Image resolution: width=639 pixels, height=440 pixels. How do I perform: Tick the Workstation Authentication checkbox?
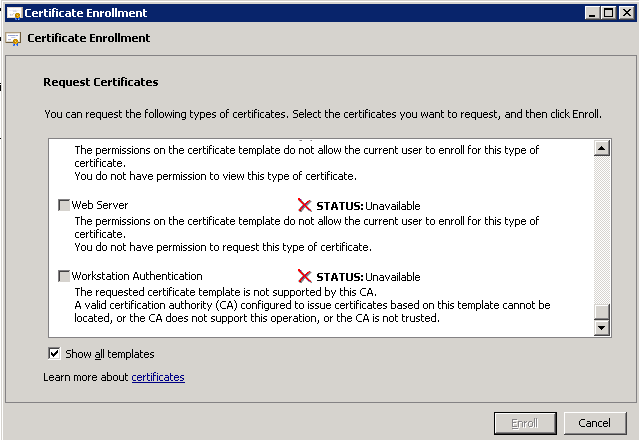[64, 276]
